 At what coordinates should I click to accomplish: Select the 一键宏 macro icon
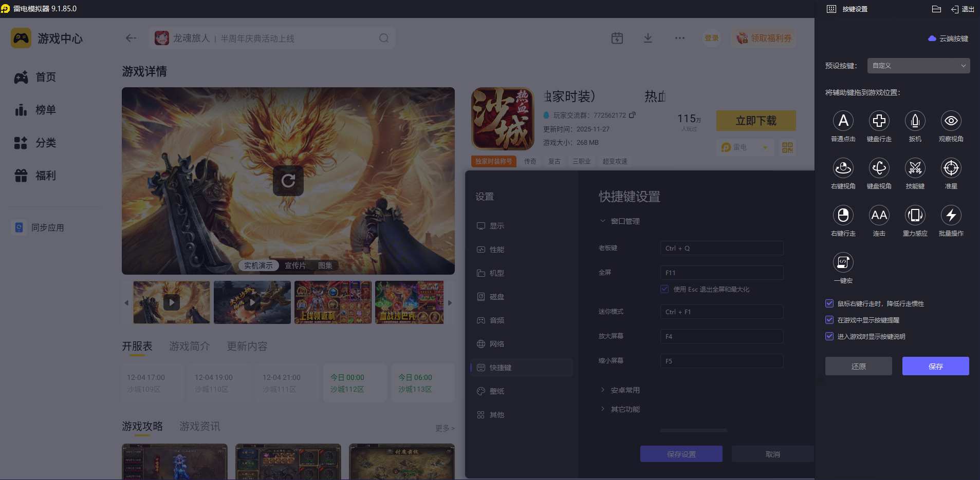(x=843, y=262)
